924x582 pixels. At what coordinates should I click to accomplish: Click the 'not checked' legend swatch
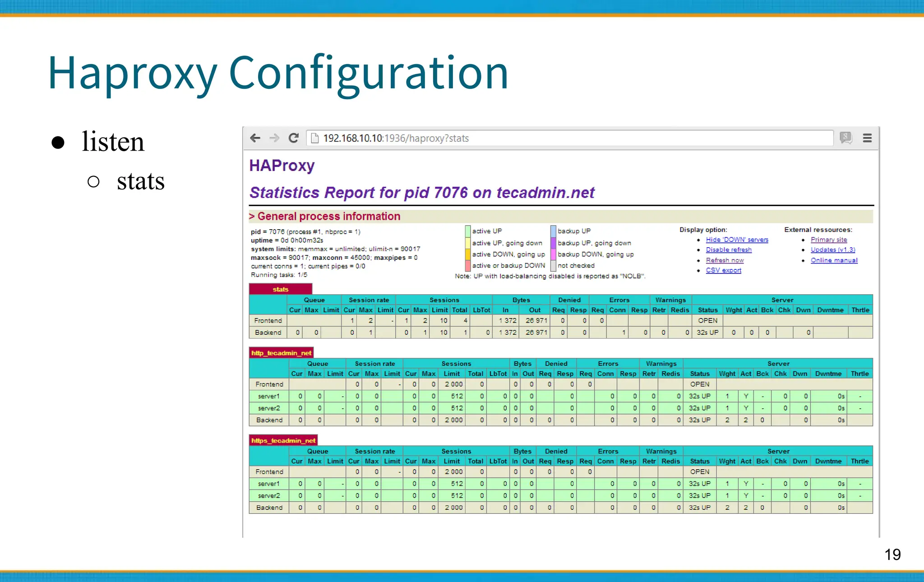(553, 265)
